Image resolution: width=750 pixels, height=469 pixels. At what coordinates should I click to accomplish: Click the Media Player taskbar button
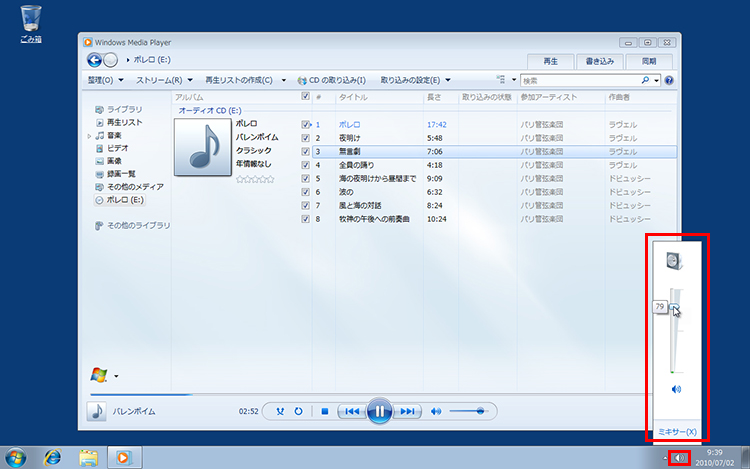(124, 458)
